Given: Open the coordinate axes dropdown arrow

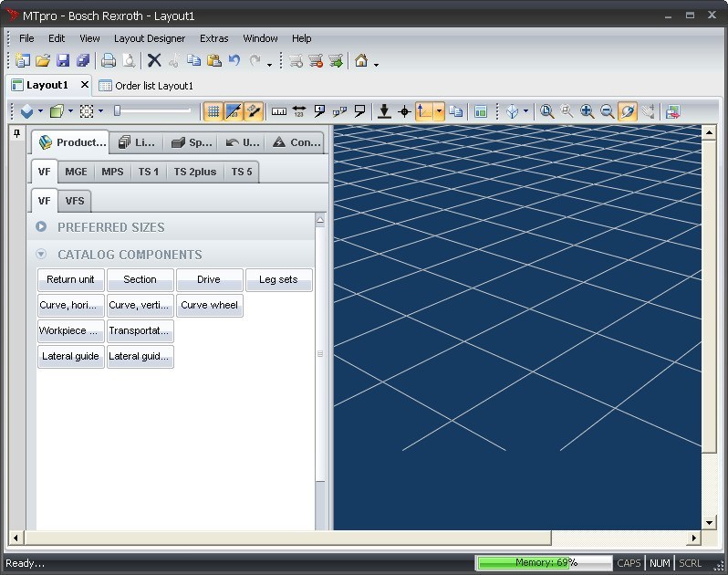Looking at the screenshot, I should point(439,111).
